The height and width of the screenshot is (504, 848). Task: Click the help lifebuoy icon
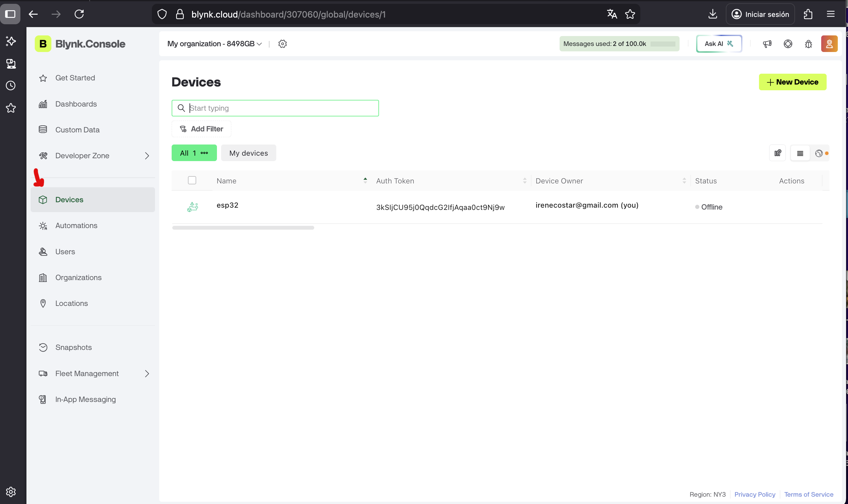click(788, 44)
